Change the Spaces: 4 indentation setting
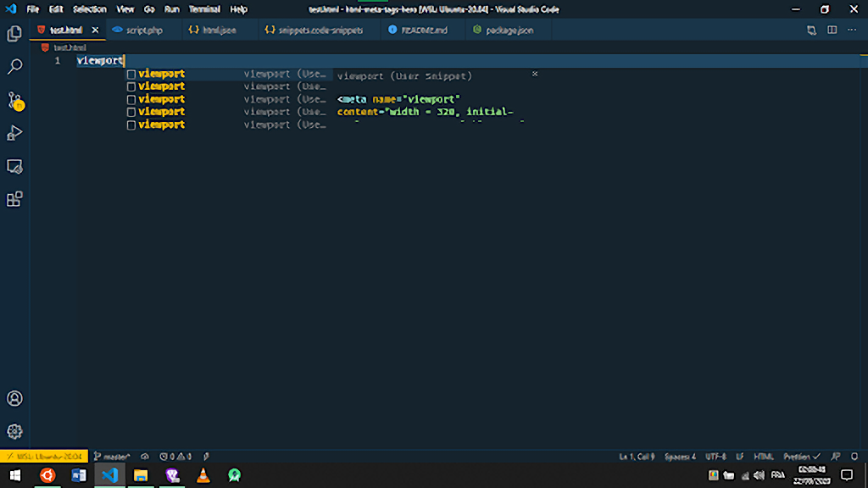 tap(680, 457)
